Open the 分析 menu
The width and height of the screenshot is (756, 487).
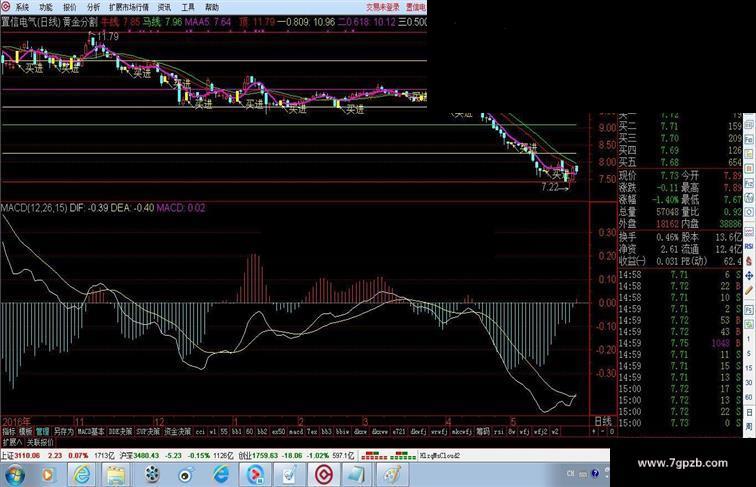(93, 7)
